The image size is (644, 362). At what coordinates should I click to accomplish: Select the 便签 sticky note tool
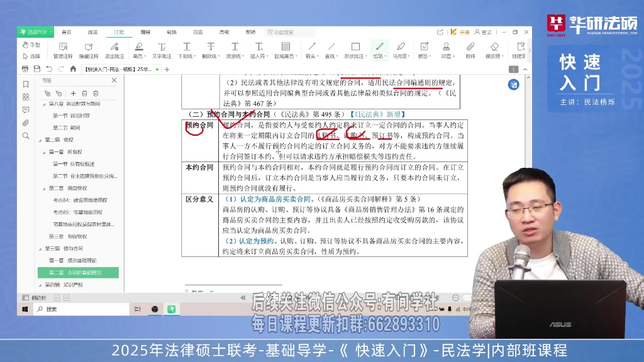(x=425, y=50)
